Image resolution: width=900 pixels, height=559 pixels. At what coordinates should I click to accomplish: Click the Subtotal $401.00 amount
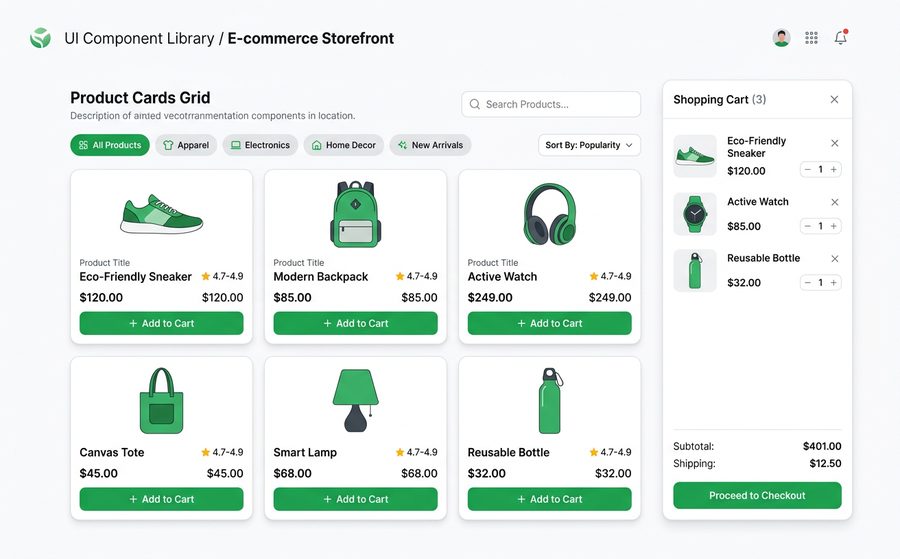tap(822, 446)
